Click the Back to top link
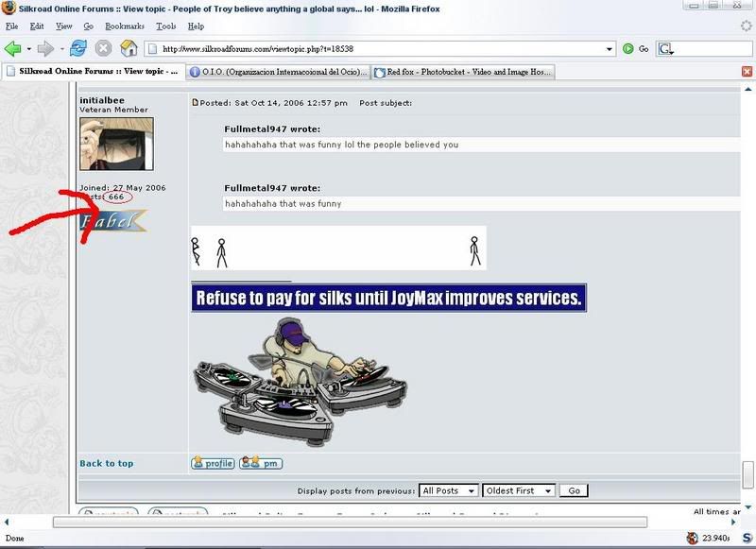 107,463
